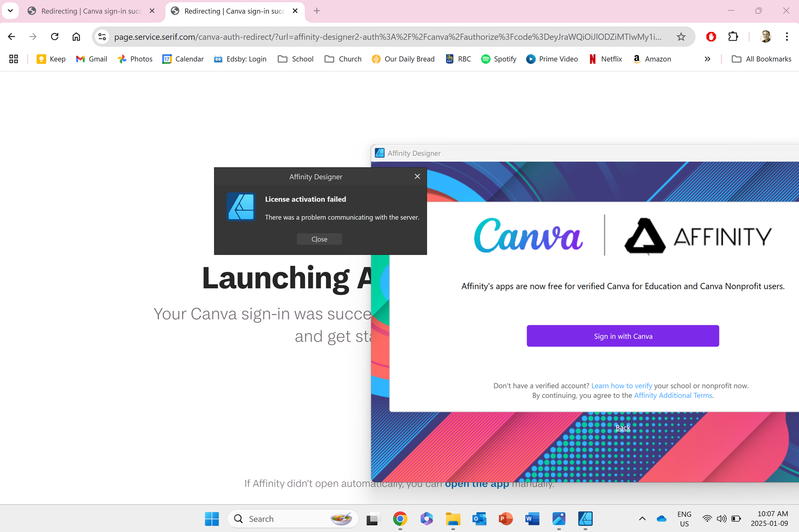
Task: Open the Edsby: Login bookmark
Action: [240, 59]
